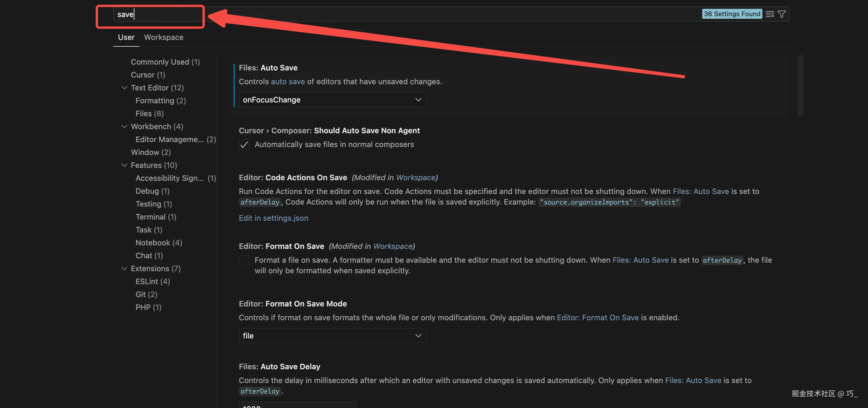Enable the Format On Save checkbox

coord(244,260)
